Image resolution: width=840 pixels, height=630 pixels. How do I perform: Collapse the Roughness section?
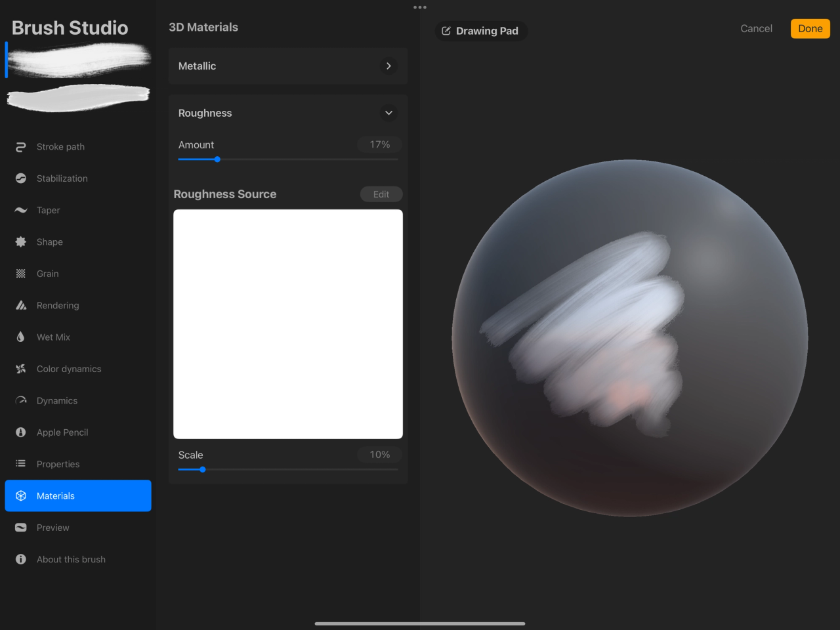[x=388, y=113]
